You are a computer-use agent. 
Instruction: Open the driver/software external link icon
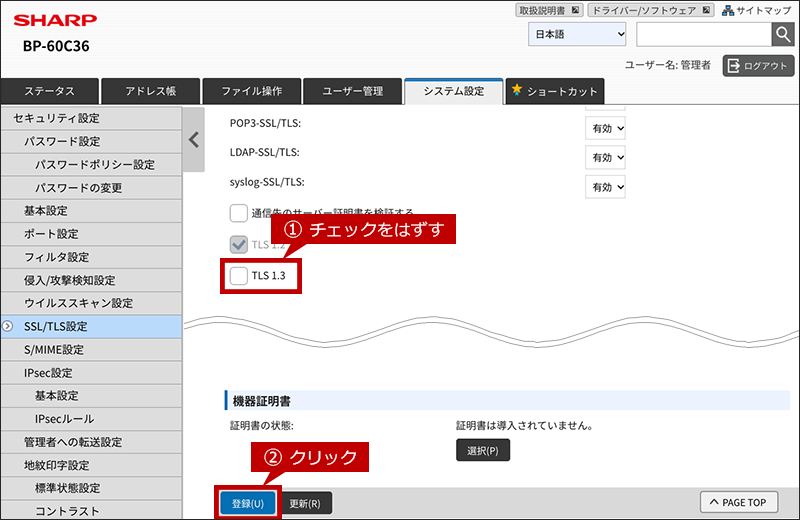point(706,10)
